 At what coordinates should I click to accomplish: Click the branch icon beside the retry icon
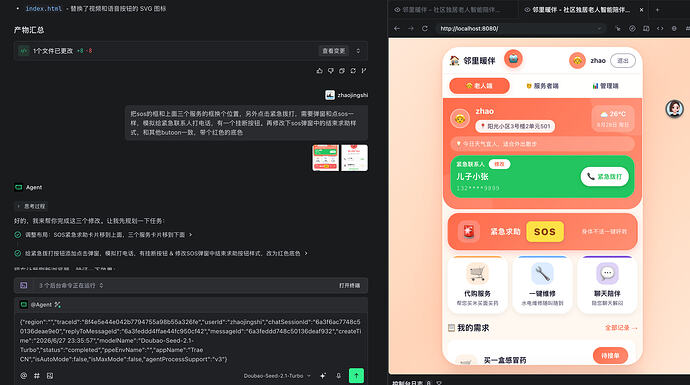click(x=364, y=70)
